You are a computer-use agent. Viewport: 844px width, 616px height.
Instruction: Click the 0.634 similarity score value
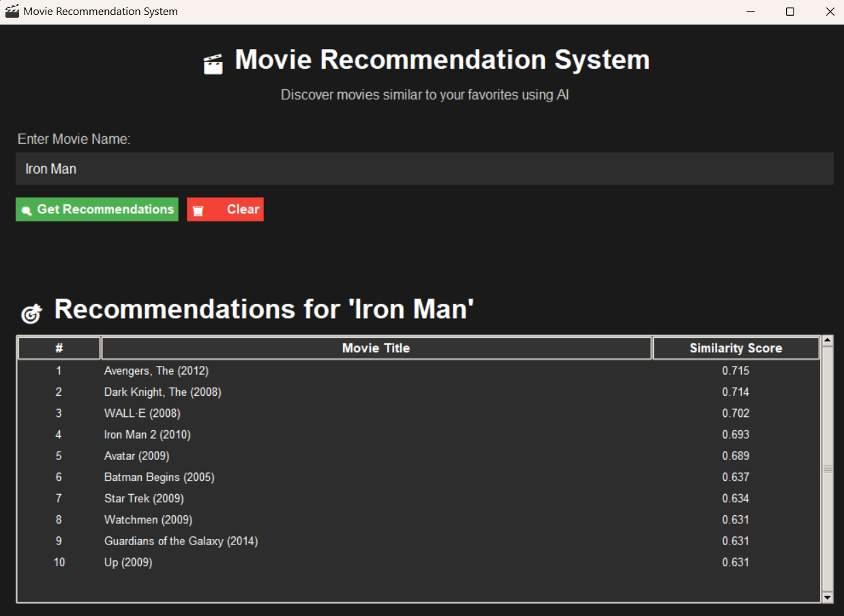click(736, 498)
